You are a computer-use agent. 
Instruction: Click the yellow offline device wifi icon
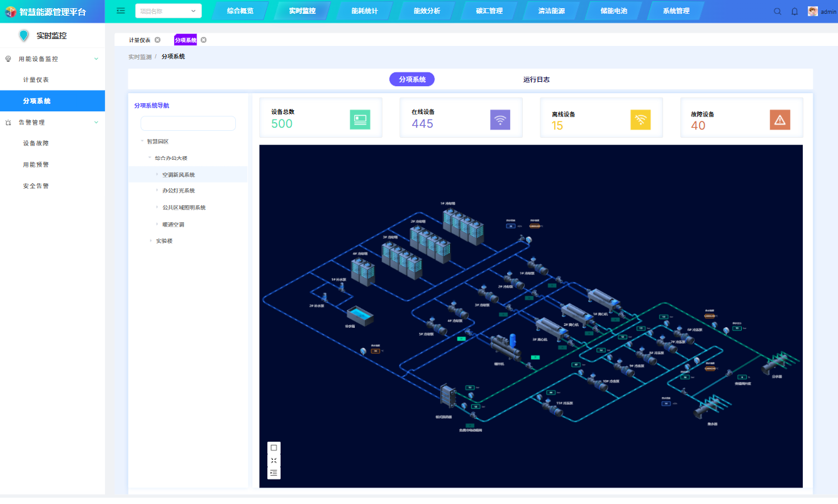click(x=640, y=120)
